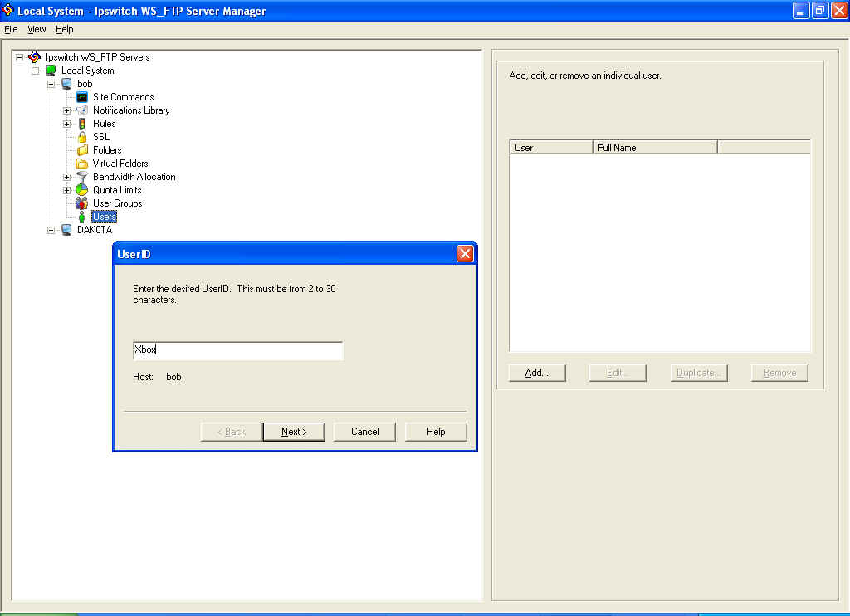
Task: Click the Full Name column header
Action: (655, 148)
